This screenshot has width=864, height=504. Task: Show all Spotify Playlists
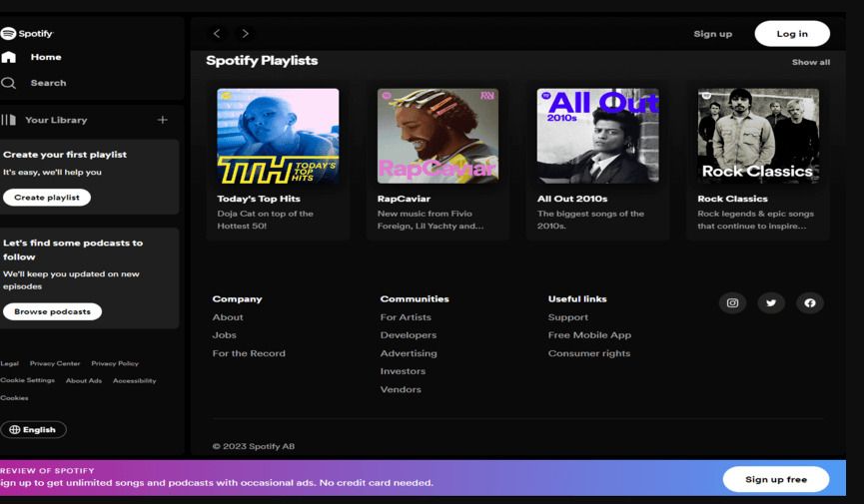pyautogui.click(x=810, y=62)
